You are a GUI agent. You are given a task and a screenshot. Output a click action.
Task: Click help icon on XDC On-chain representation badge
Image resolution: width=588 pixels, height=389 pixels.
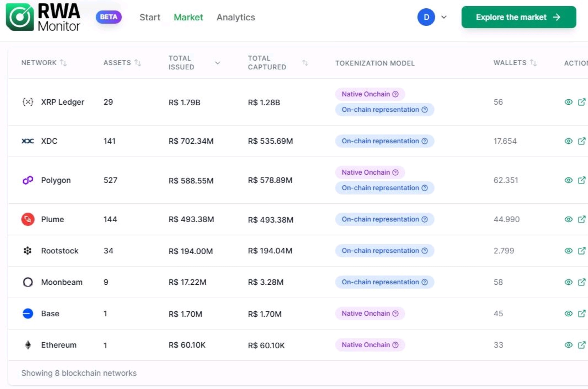(425, 141)
